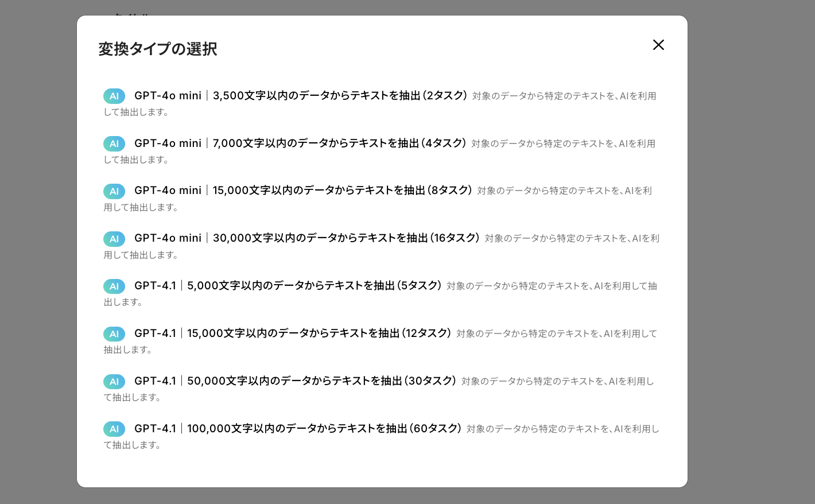
Task: Select GPT-4o mini 30,000文字以内 (16タスク) option title
Action: [x=307, y=238]
